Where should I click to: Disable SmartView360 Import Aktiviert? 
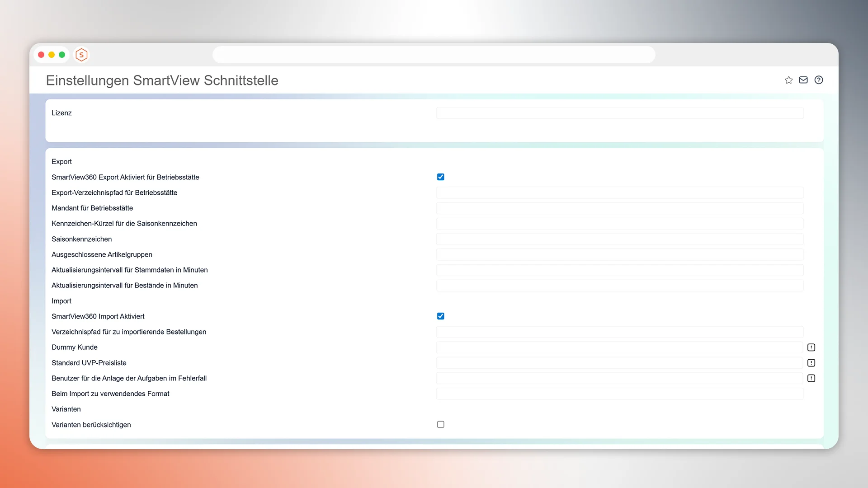(x=441, y=316)
